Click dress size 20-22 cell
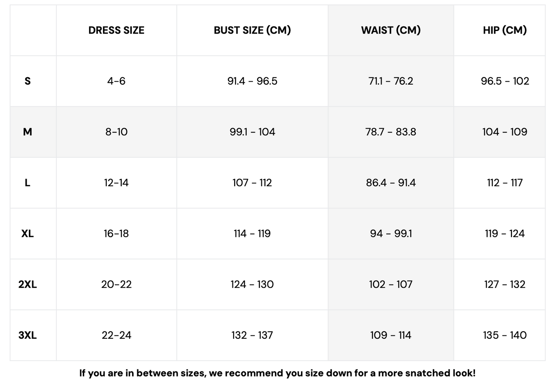The height and width of the screenshot is (392, 554). pyautogui.click(x=116, y=284)
